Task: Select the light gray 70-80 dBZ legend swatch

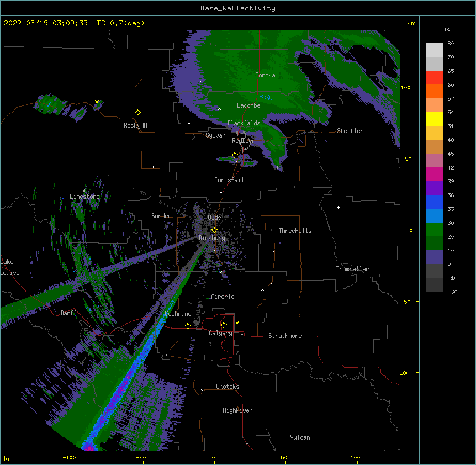Action: (x=434, y=50)
